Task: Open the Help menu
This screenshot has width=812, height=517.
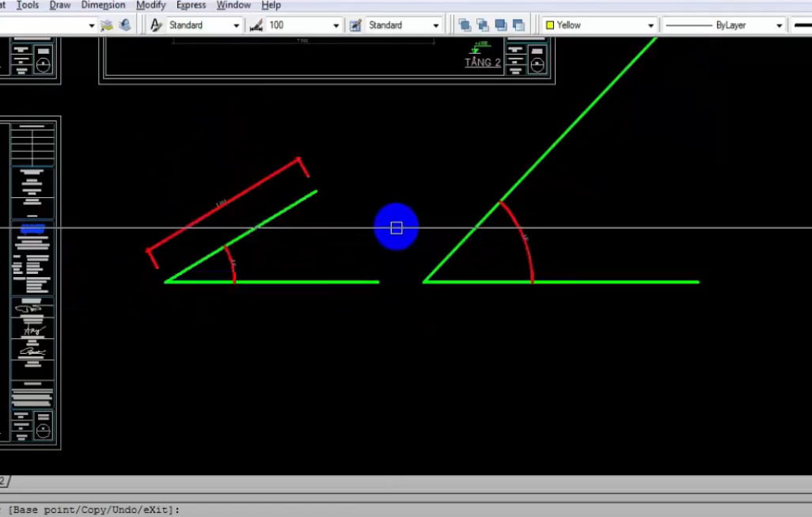Action: (x=271, y=6)
